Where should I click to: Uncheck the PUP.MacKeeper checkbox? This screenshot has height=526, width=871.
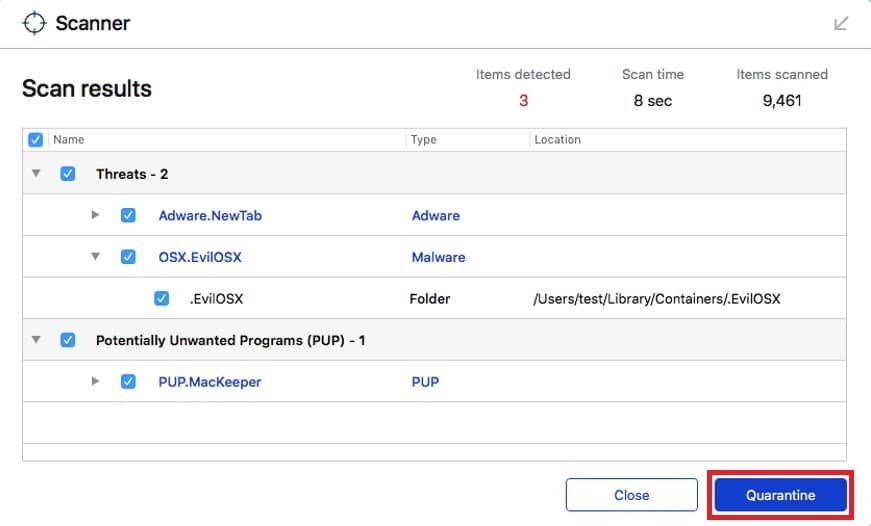128,382
